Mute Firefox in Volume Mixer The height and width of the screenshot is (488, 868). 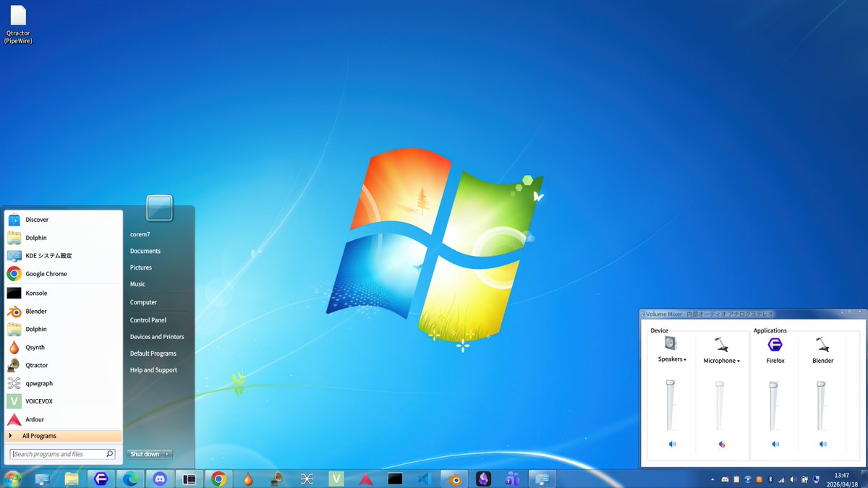click(775, 444)
